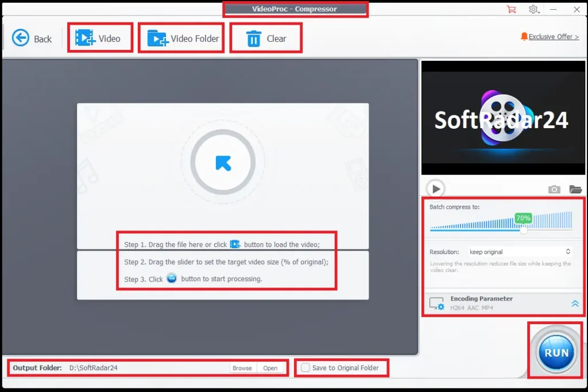Take a snapshot with the camera icon
The height and width of the screenshot is (392, 588).
click(x=554, y=189)
